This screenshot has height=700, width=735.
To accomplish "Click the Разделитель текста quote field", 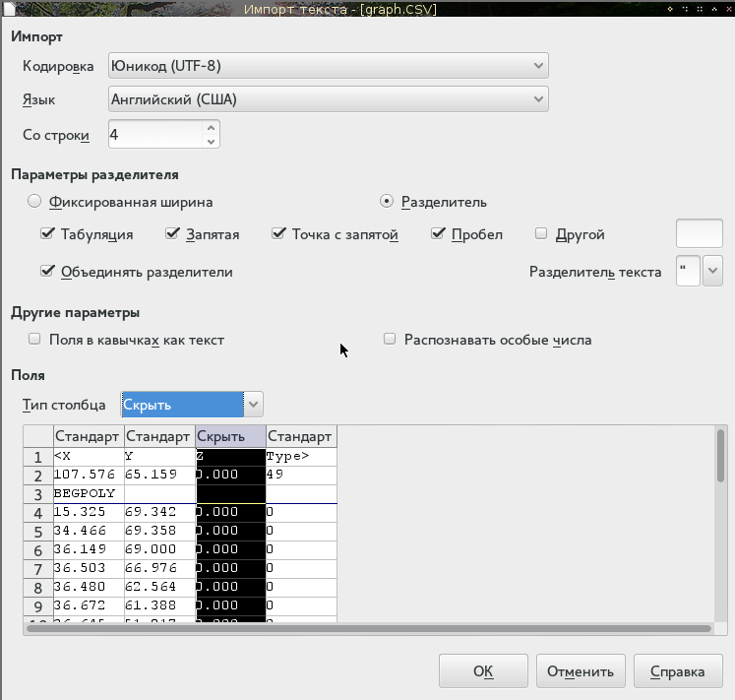I will point(688,271).
